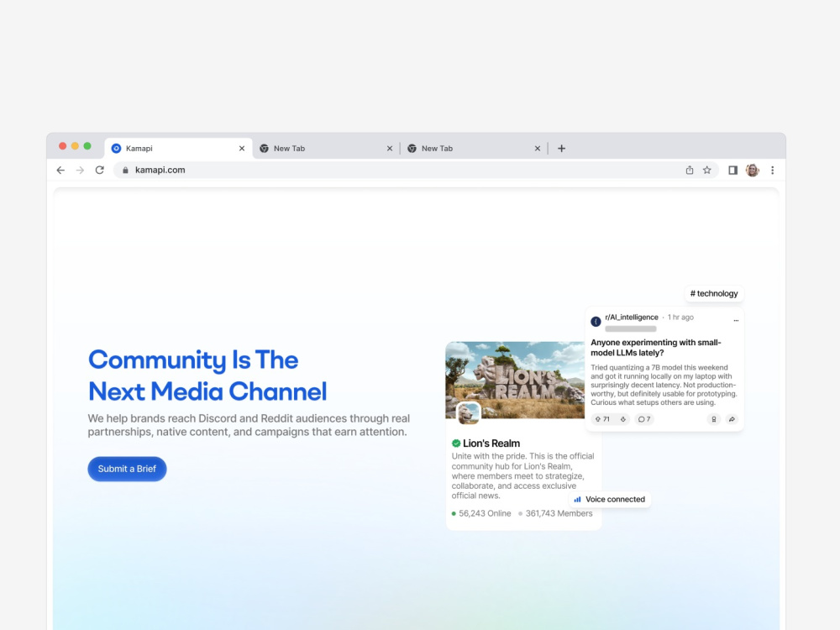Close the first New Tab
The image size is (840, 630).
[x=390, y=149]
